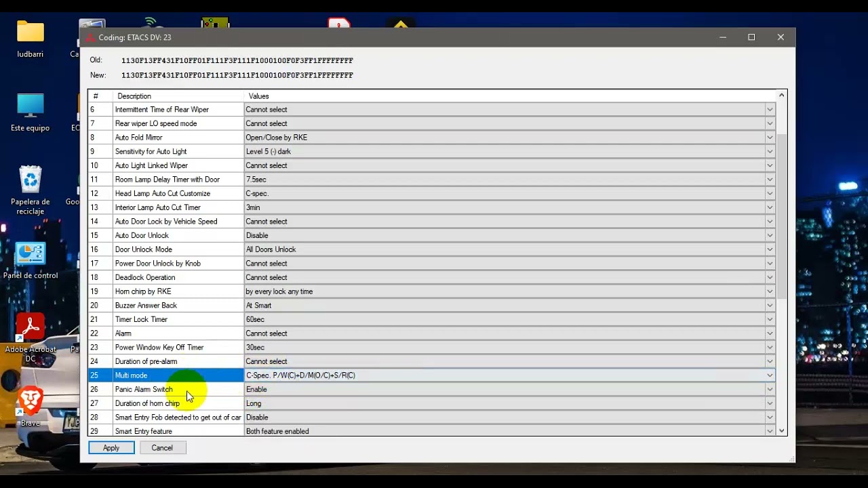The image size is (868, 488).
Task: Select Smart Entry Fob detected row
Action: [178, 418]
